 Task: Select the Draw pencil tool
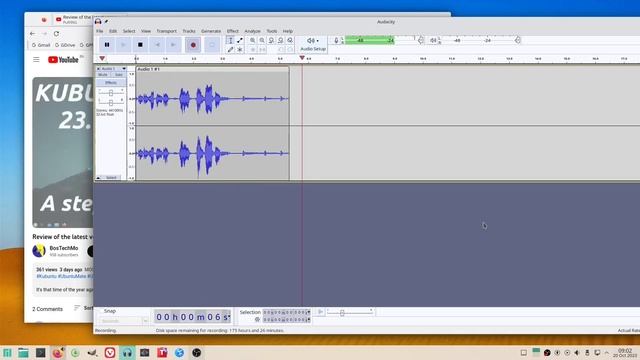(230, 49)
